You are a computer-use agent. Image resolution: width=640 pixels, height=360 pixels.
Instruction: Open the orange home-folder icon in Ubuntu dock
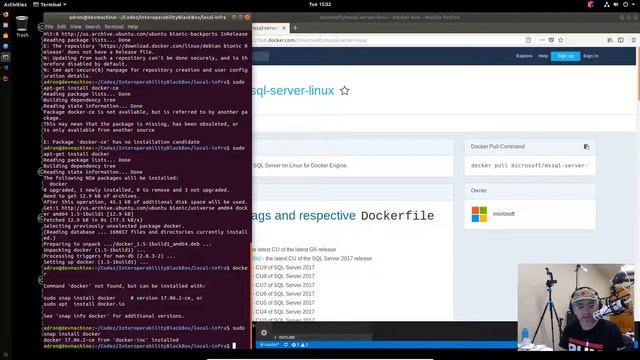pyautogui.click(x=5, y=36)
